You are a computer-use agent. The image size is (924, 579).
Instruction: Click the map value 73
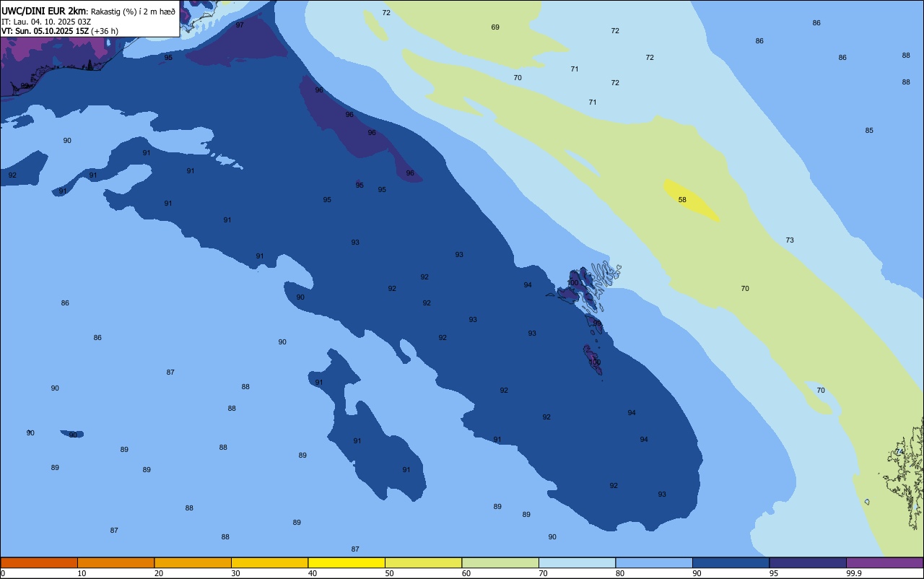790,240
